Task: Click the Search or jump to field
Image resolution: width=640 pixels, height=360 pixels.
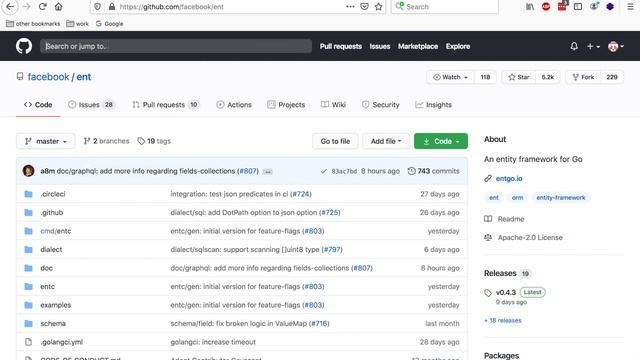Action: tap(176, 46)
